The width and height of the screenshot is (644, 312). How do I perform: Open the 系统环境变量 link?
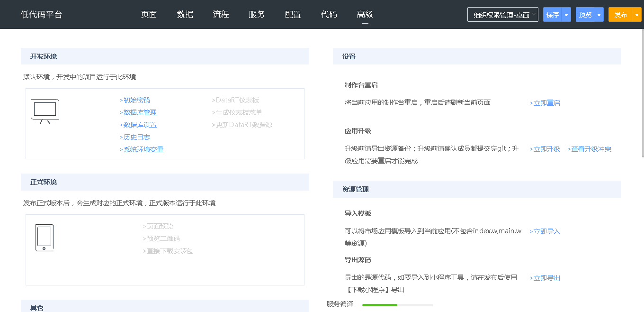coord(142,149)
